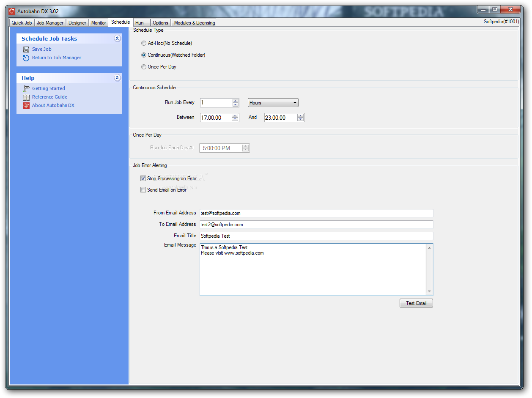Open the Options tab

(160, 23)
